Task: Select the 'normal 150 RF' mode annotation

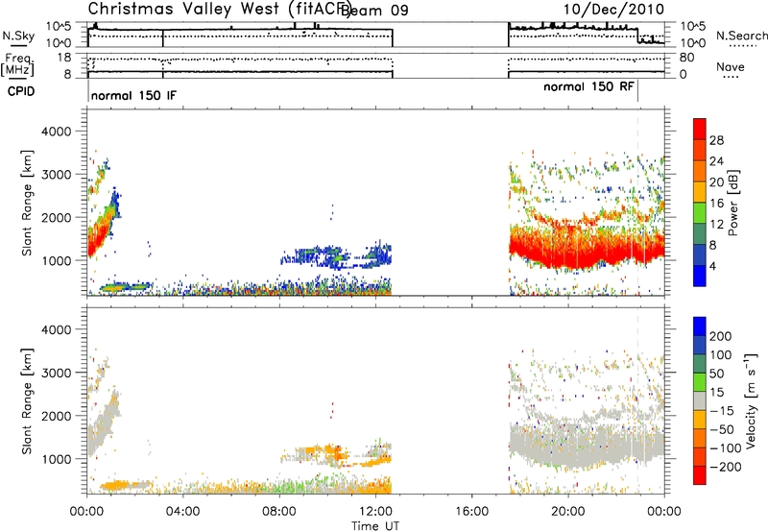Action: click(588, 87)
